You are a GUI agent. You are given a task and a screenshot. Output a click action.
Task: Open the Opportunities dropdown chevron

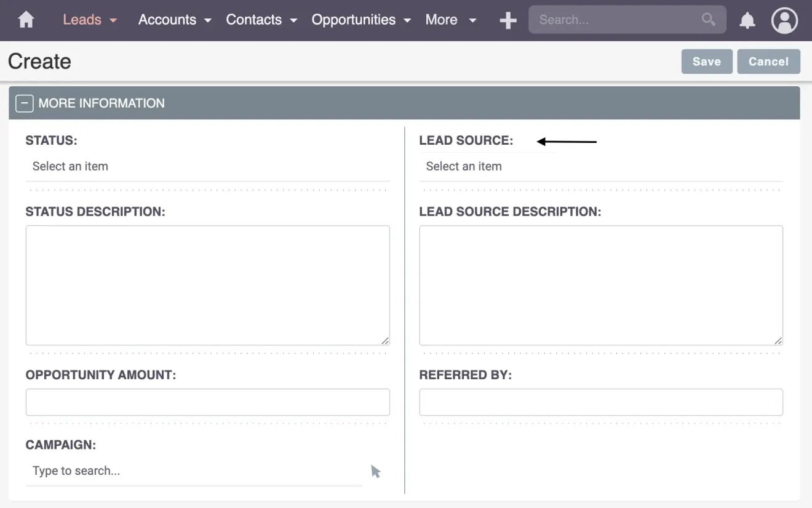click(408, 20)
